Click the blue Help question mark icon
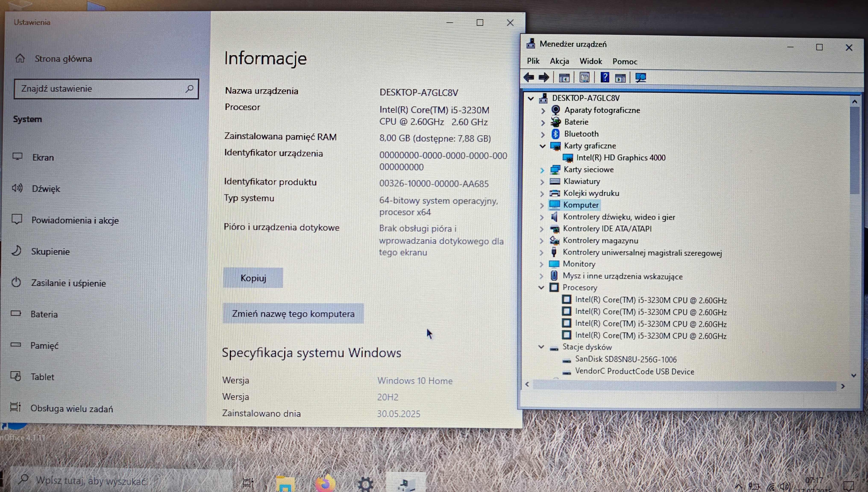868x492 pixels. (605, 78)
